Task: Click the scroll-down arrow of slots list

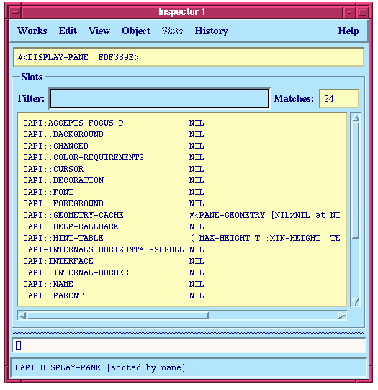Action: (x=356, y=302)
